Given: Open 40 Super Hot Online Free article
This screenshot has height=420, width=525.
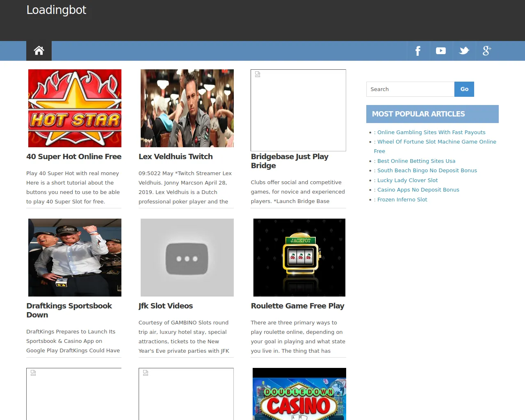Looking at the screenshot, I should tap(74, 157).
